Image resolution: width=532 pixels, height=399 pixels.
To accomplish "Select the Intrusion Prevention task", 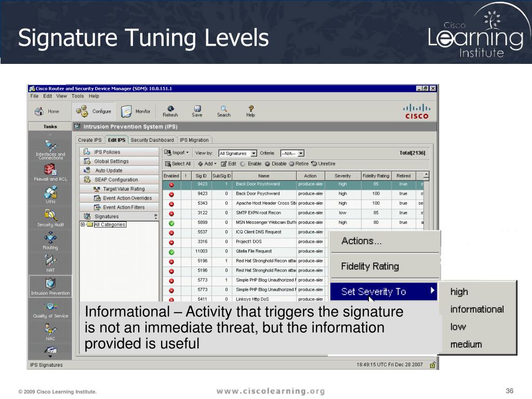I will [50, 286].
